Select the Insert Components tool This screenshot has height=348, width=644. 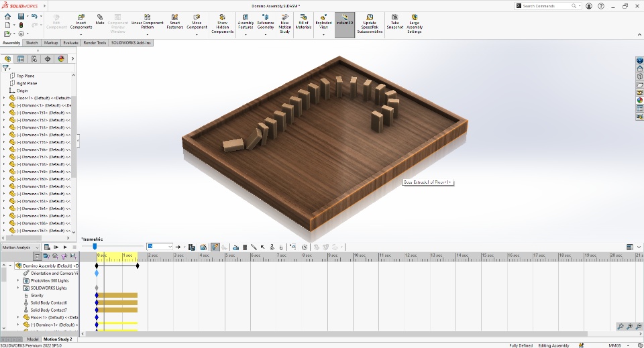[81, 22]
